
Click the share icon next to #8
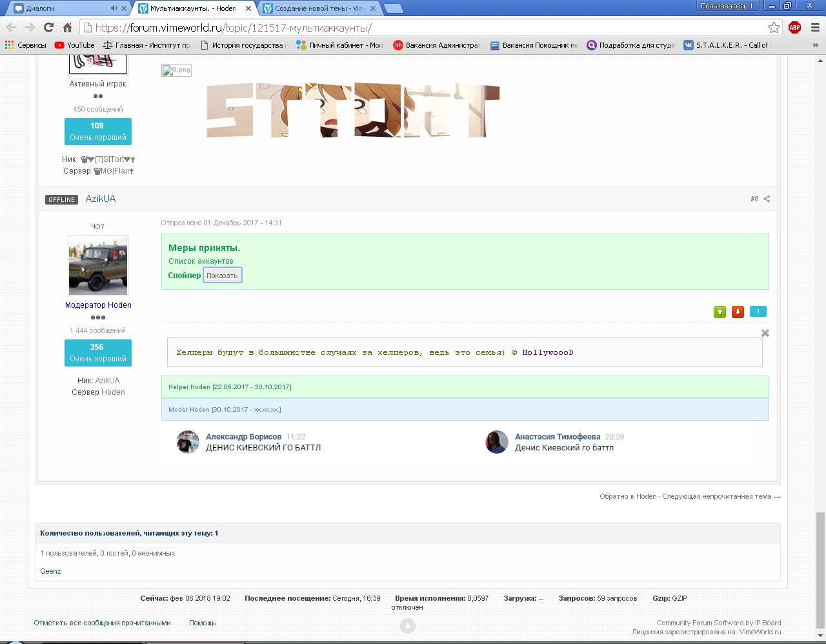coord(767,199)
